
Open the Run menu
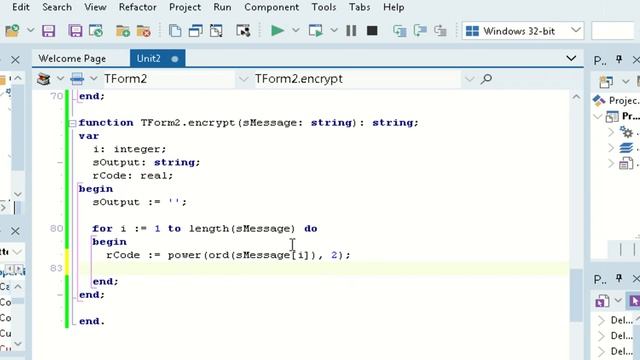coord(222,7)
